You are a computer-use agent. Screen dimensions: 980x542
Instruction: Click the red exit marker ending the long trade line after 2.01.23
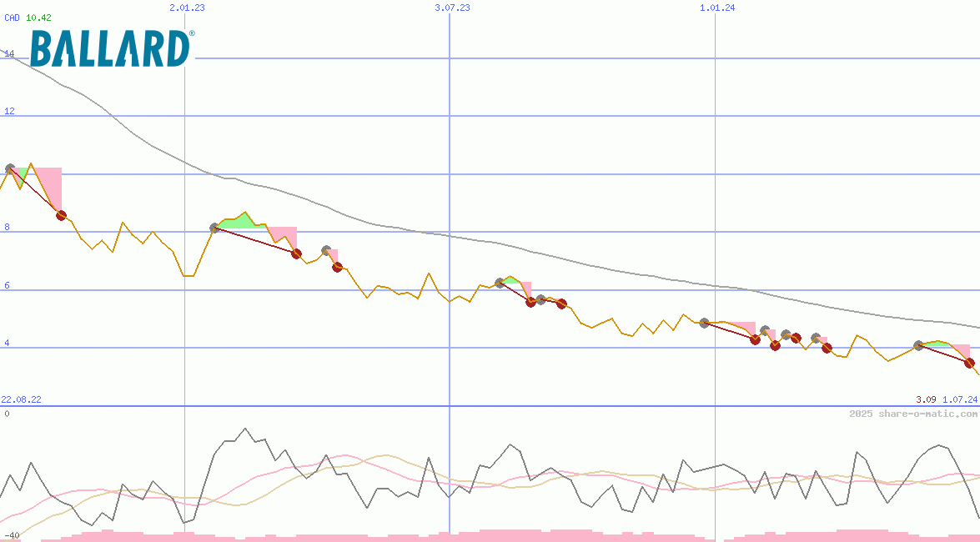(296, 253)
